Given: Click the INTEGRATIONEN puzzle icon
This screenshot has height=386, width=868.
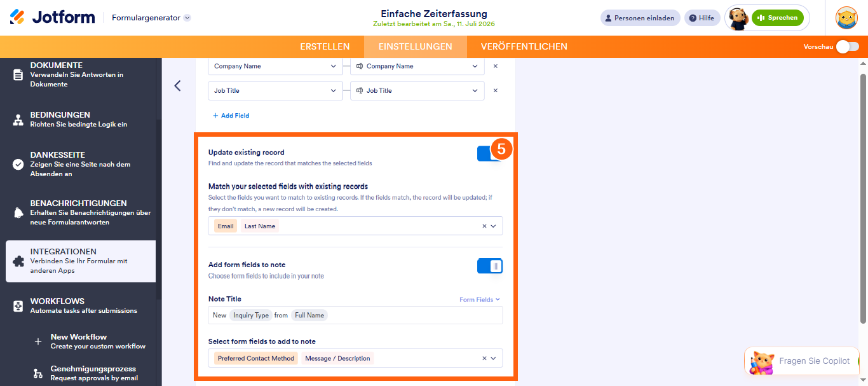Looking at the screenshot, I should (18, 261).
